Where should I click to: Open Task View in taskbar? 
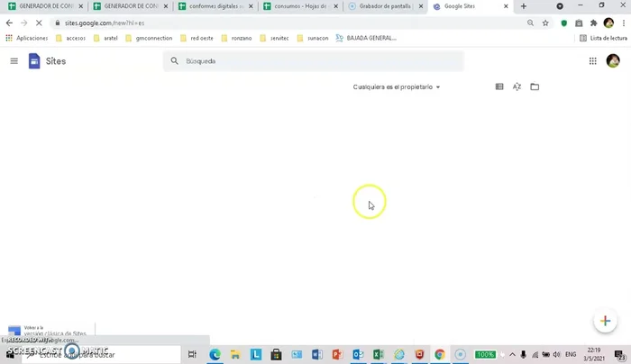point(192,354)
